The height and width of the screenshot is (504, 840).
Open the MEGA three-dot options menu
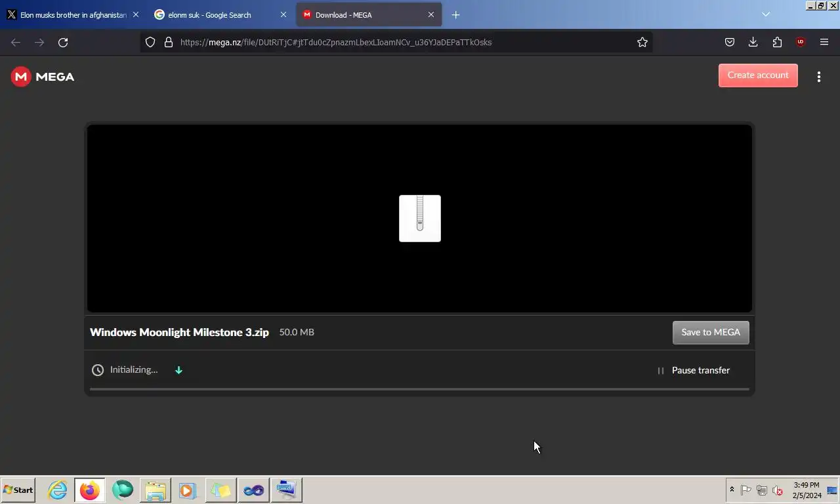click(819, 77)
